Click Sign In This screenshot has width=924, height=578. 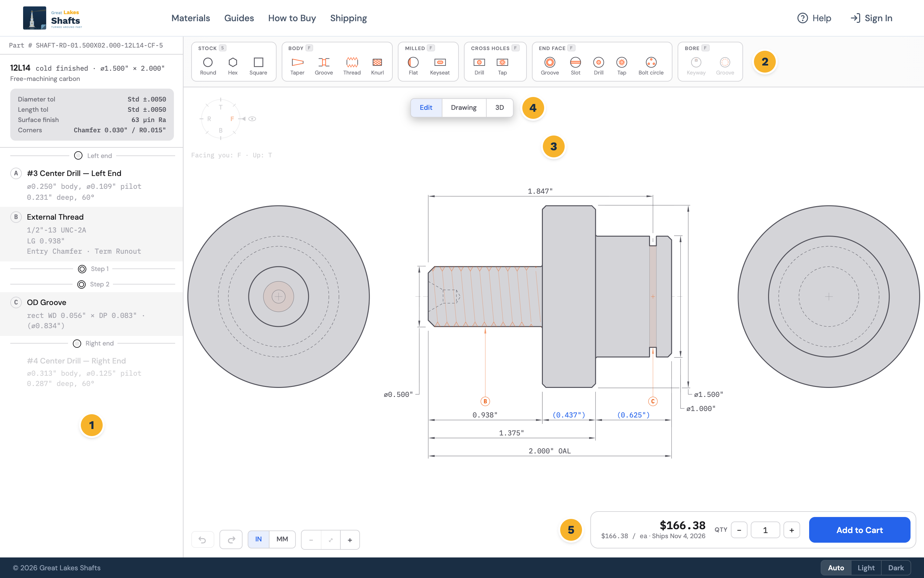(872, 18)
